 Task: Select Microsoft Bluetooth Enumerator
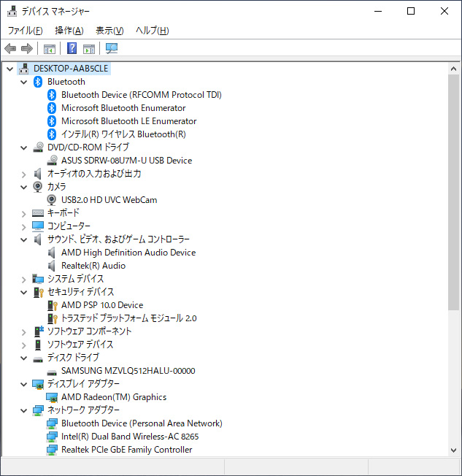(123, 108)
